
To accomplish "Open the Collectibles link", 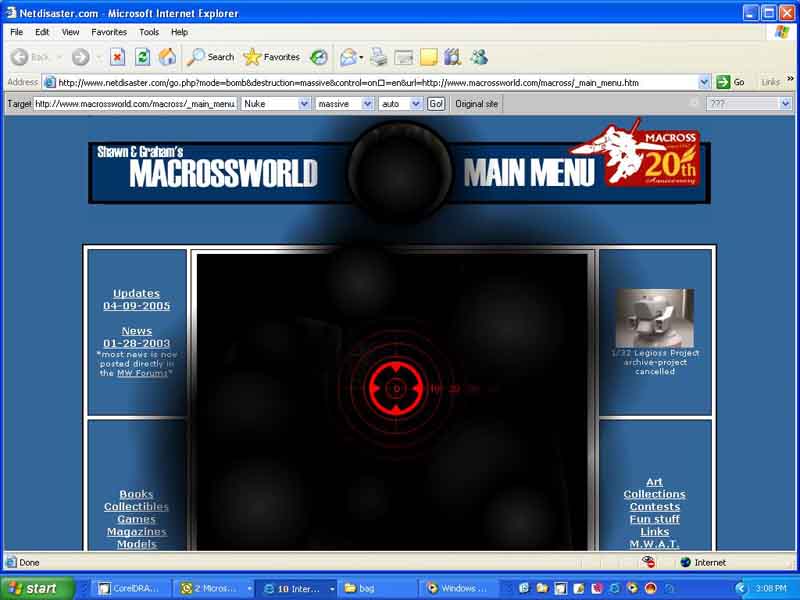I will [x=136, y=507].
